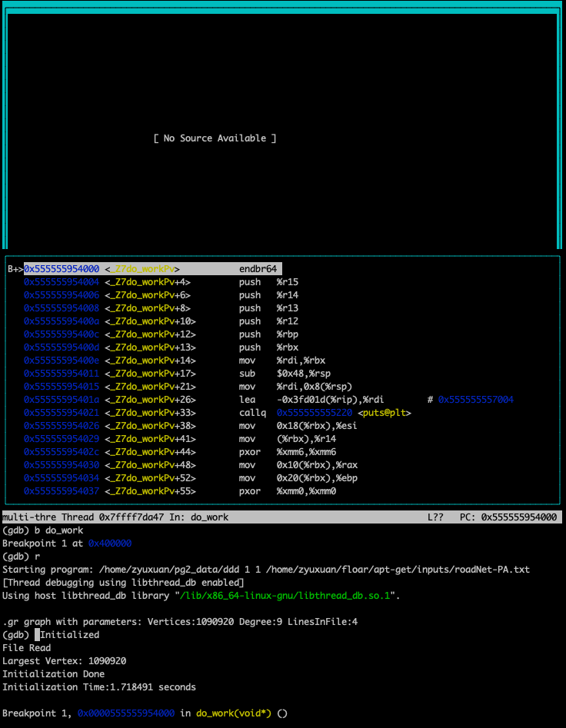Click the pxor %xmm0,%xmm0 instruction
The width and height of the screenshot is (566, 728).
(x=288, y=490)
